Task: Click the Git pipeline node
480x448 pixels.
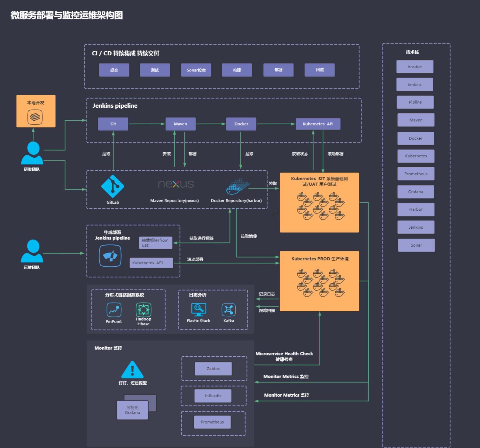Action: click(113, 124)
